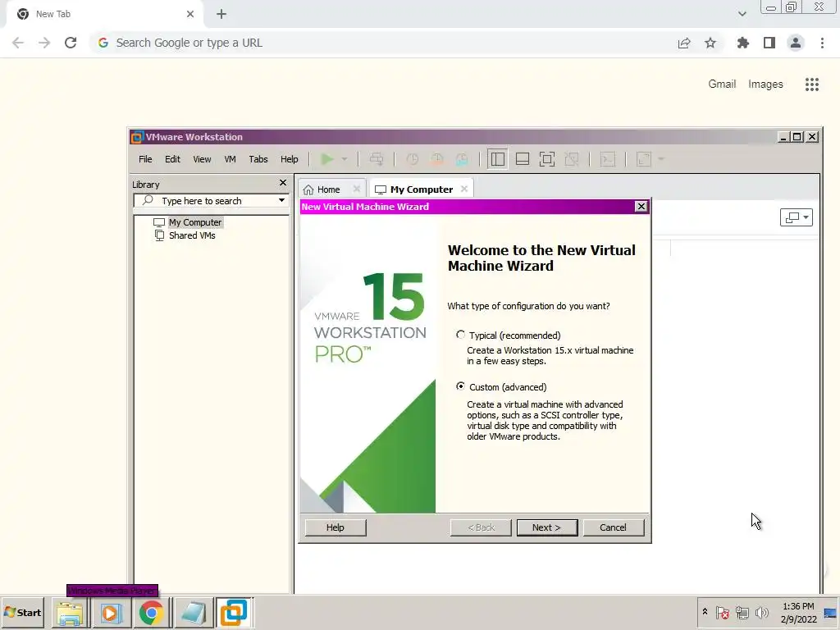Click the volume speaker tray icon
Viewport: 840px width, 630px height.
(x=762, y=612)
